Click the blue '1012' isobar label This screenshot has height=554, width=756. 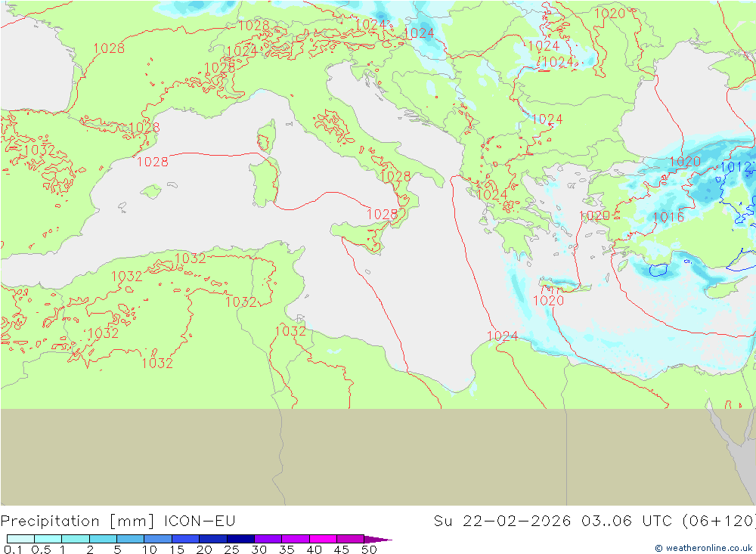[736, 167]
